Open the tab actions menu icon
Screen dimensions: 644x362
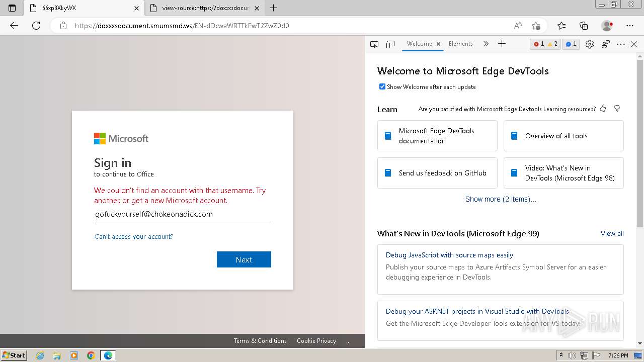click(x=12, y=8)
